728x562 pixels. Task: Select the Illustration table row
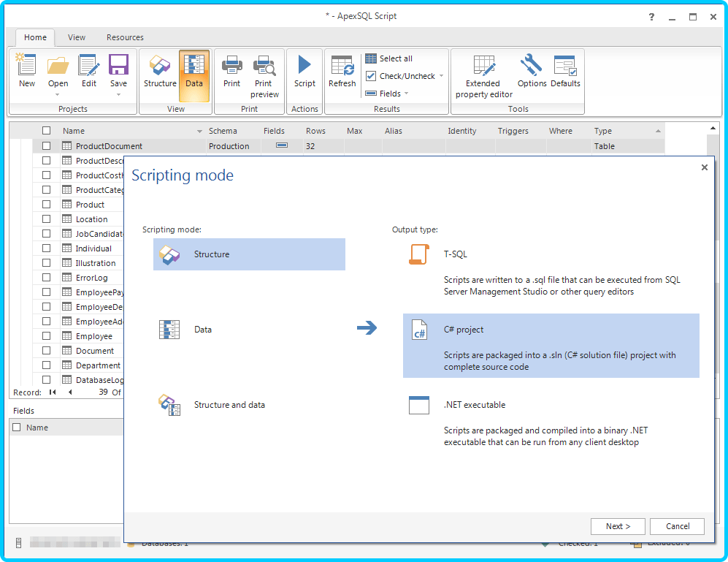tap(96, 263)
